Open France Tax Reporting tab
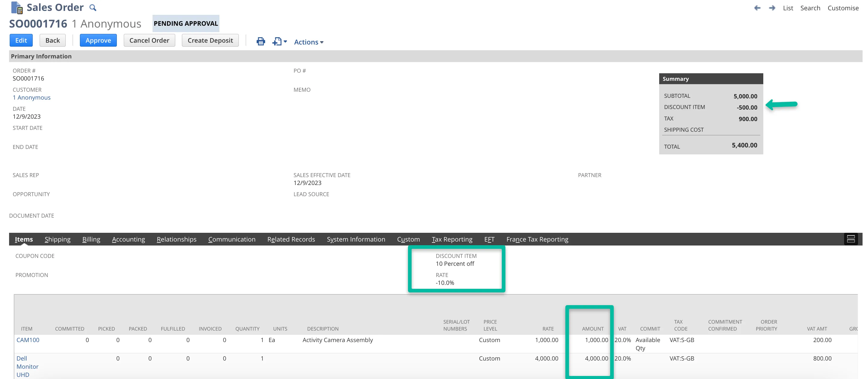The height and width of the screenshot is (379, 868). click(537, 239)
